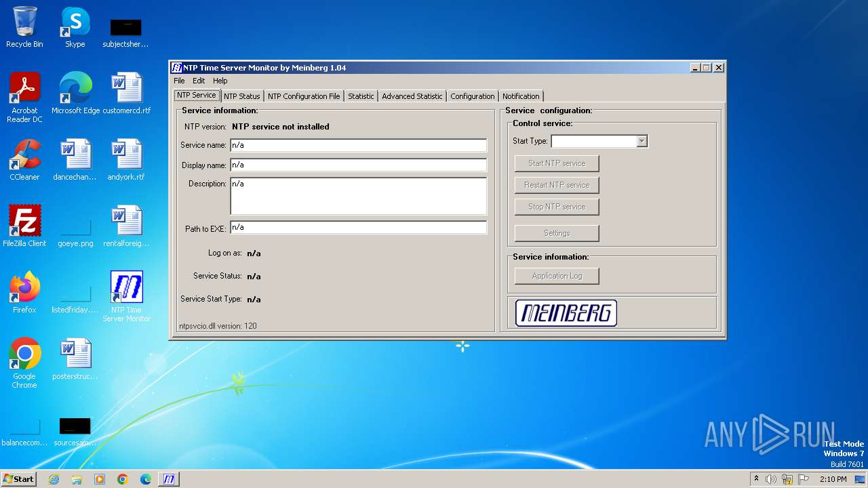
Task: Click the Description text box
Action: (x=359, y=197)
